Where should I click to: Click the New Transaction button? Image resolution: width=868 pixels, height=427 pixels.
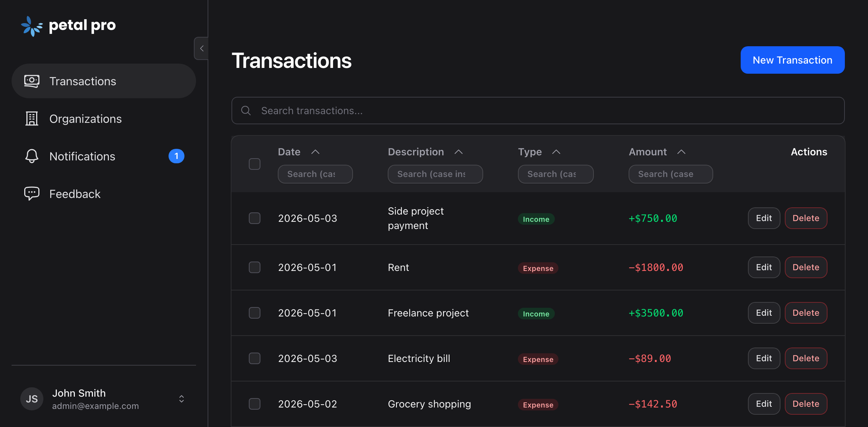[792, 60]
